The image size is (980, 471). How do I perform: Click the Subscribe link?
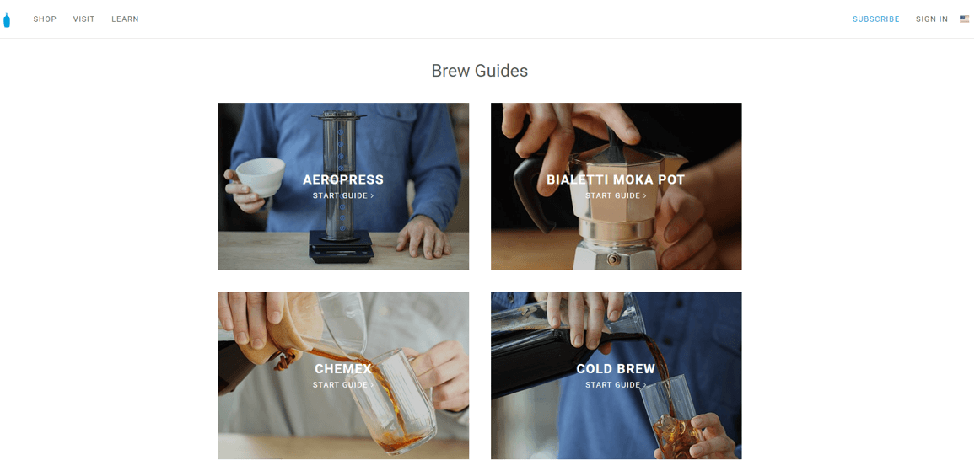point(876,19)
